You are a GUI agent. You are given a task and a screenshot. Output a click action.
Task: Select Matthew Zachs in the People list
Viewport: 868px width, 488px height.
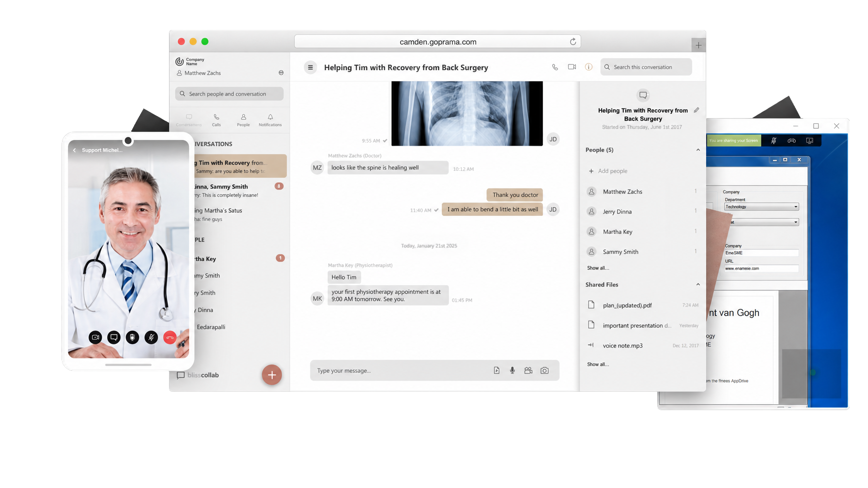coord(642,192)
